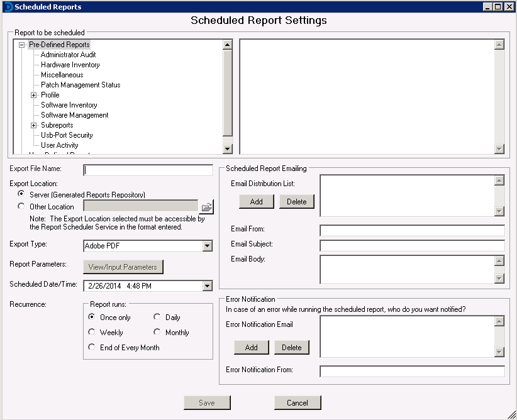517x420 pixels.
Task: Collapse the Pre-Defined Reports node
Action: 22,45
